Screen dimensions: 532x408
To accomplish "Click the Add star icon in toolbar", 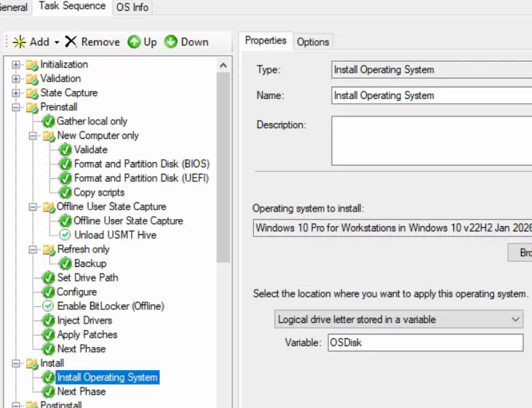I will pos(20,41).
